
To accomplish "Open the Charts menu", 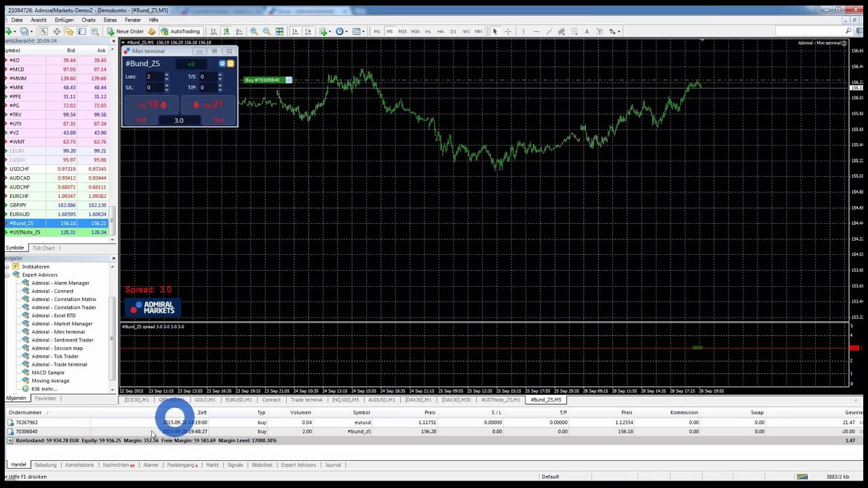I will [x=89, y=20].
